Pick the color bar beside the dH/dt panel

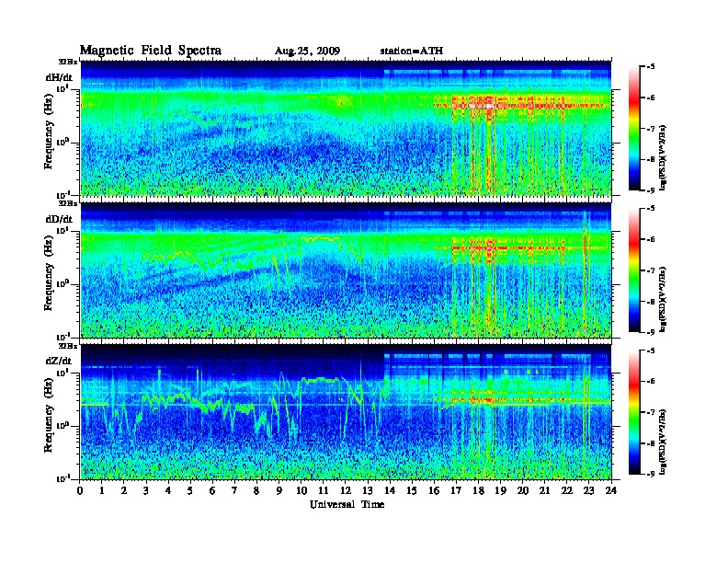(634, 129)
